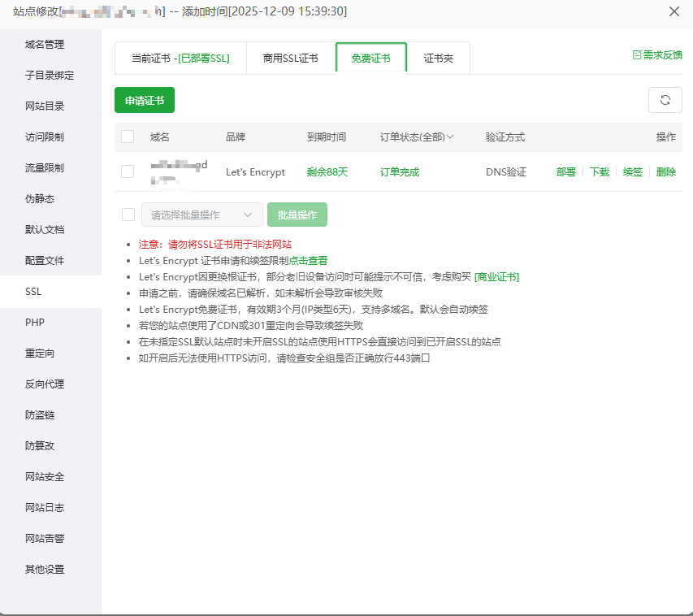Screen dimensions: 693x616
Task: Check the Let's Encrypt certificate row checkbox
Action: 128,171
